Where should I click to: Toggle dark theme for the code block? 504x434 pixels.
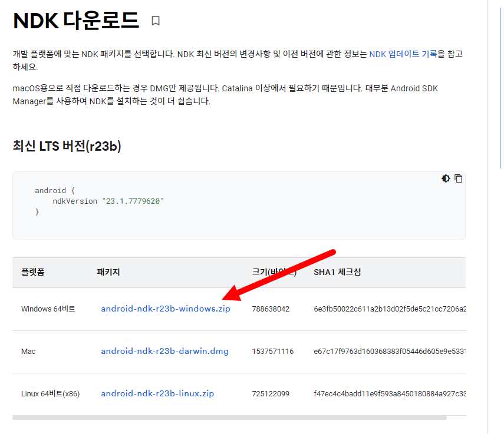[446, 178]
